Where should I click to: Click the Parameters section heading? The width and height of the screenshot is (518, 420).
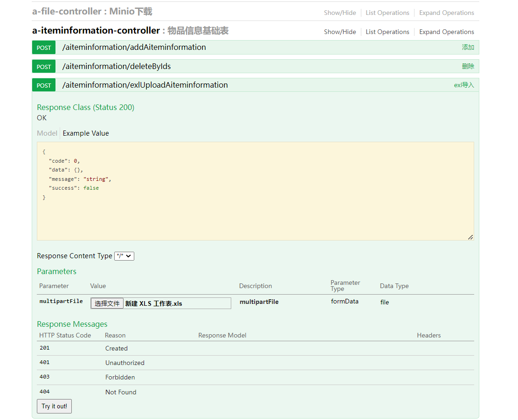coord(56,271)
